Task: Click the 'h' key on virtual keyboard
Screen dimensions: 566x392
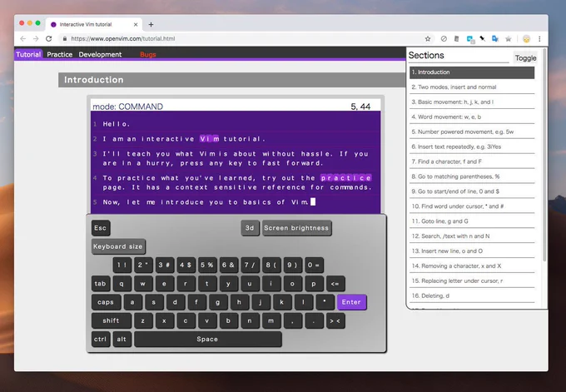Action: coord(239,302)
